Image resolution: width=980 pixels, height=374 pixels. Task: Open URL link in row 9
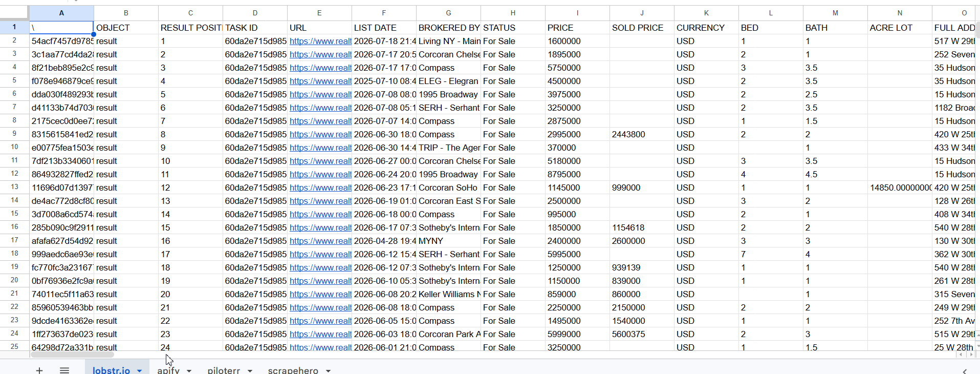tap(320, 134)
